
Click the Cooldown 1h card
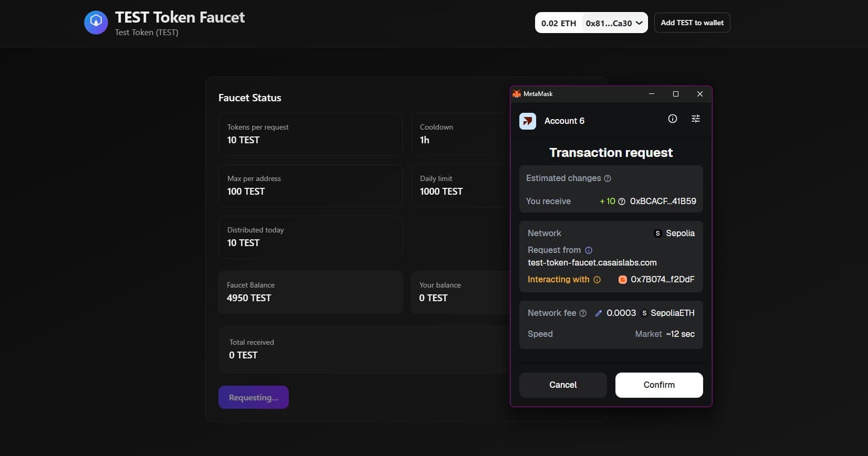pyautogui.click(x=461, y=134)
